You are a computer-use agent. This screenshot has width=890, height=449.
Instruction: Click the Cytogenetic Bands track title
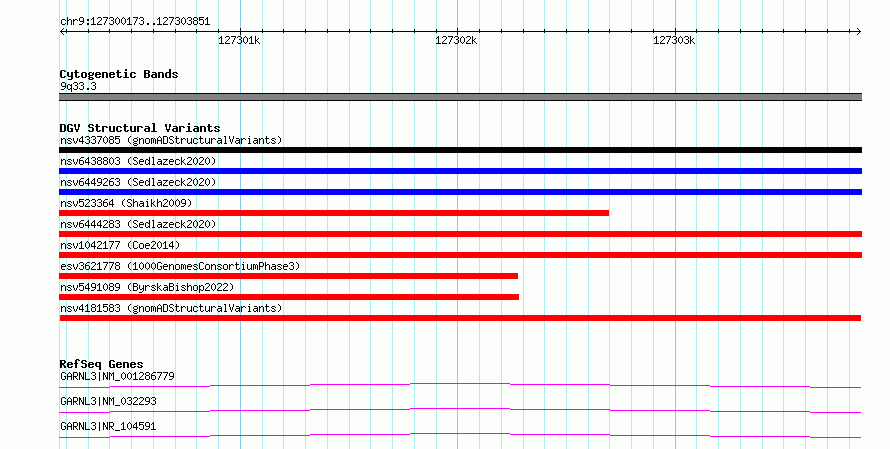point(119,74)
